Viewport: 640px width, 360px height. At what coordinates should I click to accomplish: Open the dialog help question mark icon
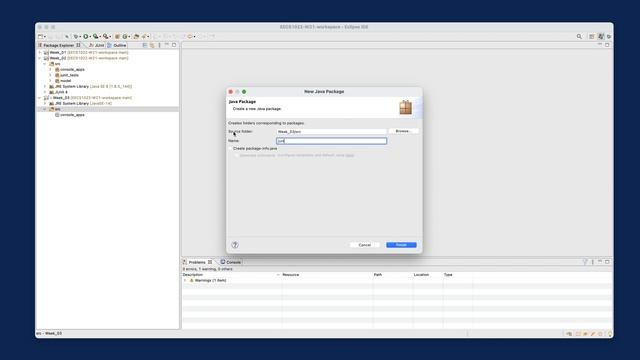tap(235, 245)
